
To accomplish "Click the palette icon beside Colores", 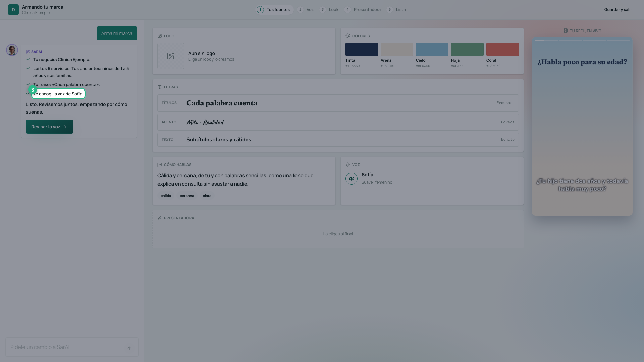I will (x=348, y=36).
